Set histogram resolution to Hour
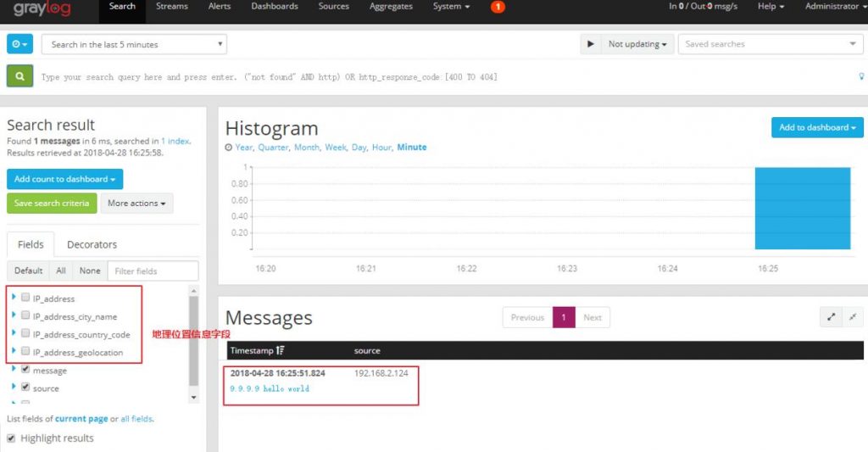The height and width of the screenshot is (452, 868). tap(382, 148)
